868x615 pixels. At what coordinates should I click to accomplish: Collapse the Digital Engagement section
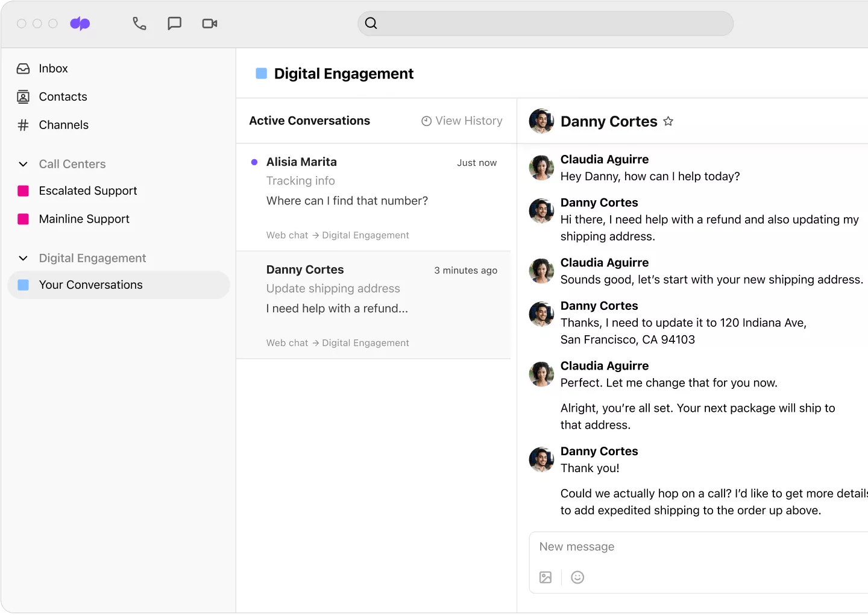[x=23, y=258]
